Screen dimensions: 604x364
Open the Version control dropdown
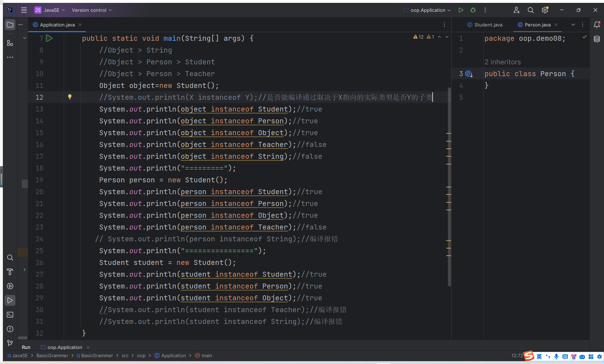pos(92,10)
